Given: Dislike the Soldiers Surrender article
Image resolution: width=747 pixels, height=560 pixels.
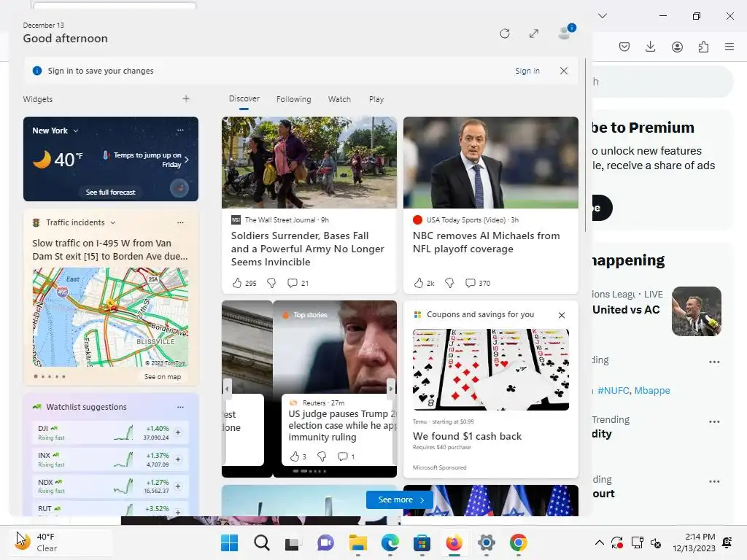Looking at the screenshot, I should [x=271, y=283].
